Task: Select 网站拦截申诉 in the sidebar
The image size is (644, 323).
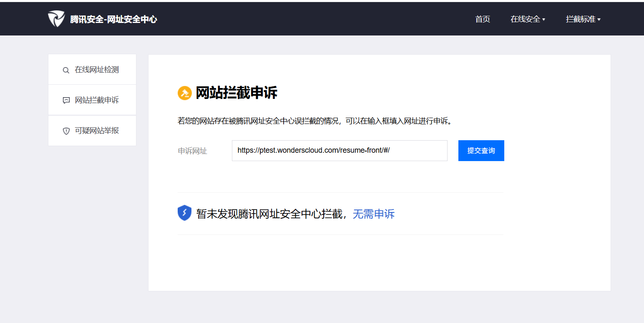Action: (x=92, y=100)
